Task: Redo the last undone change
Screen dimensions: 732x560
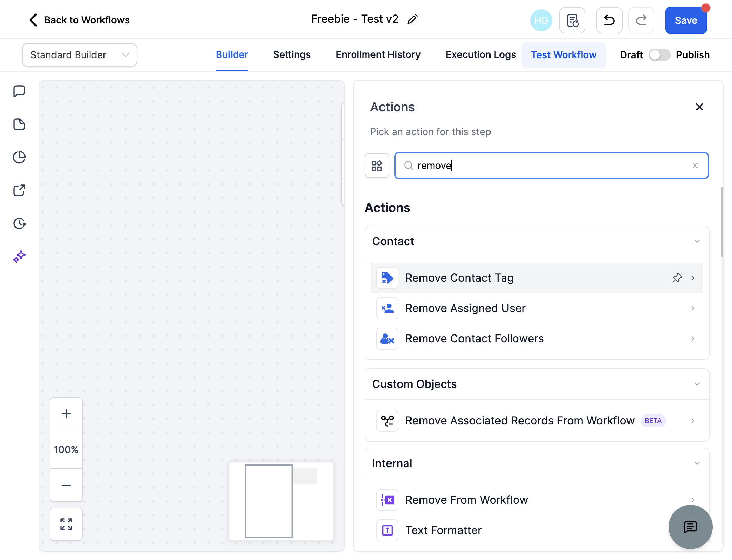Action: click(641, 20)
